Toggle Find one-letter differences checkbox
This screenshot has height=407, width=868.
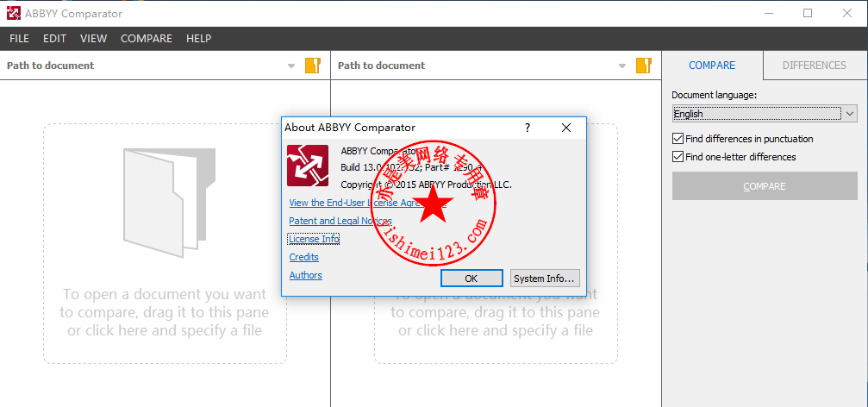tap(678, 157)
